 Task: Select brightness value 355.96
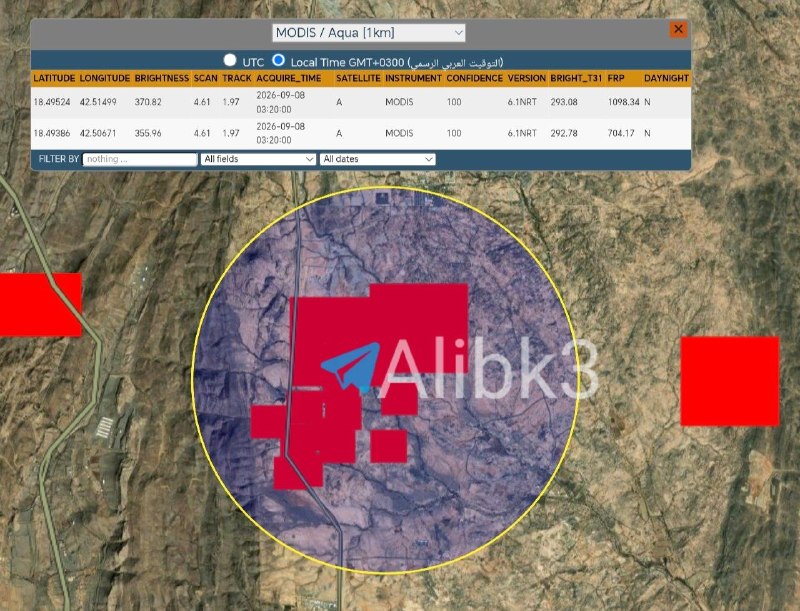[x=148, y=133]
